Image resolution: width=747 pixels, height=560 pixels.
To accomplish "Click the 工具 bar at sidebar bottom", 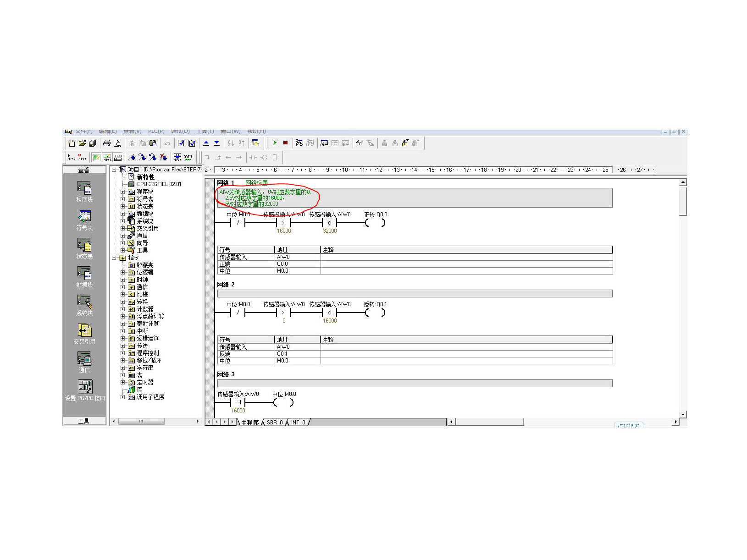I will point(84,421).
